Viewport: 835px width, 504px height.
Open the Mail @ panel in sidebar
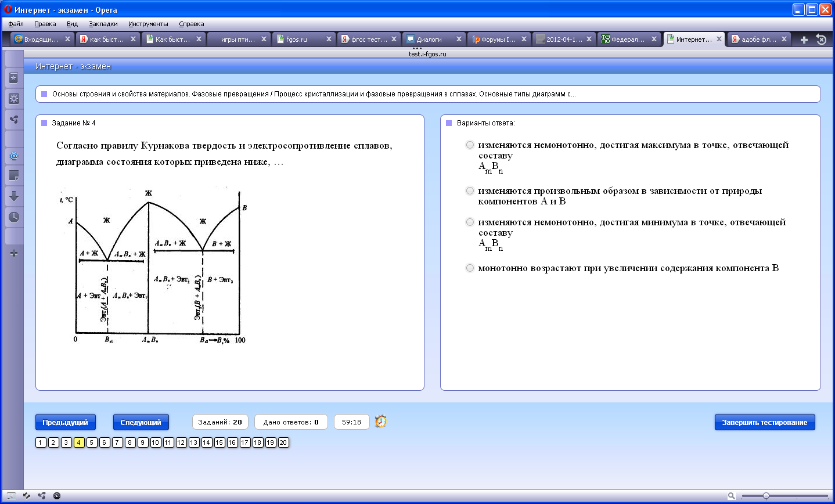[14, 156]
